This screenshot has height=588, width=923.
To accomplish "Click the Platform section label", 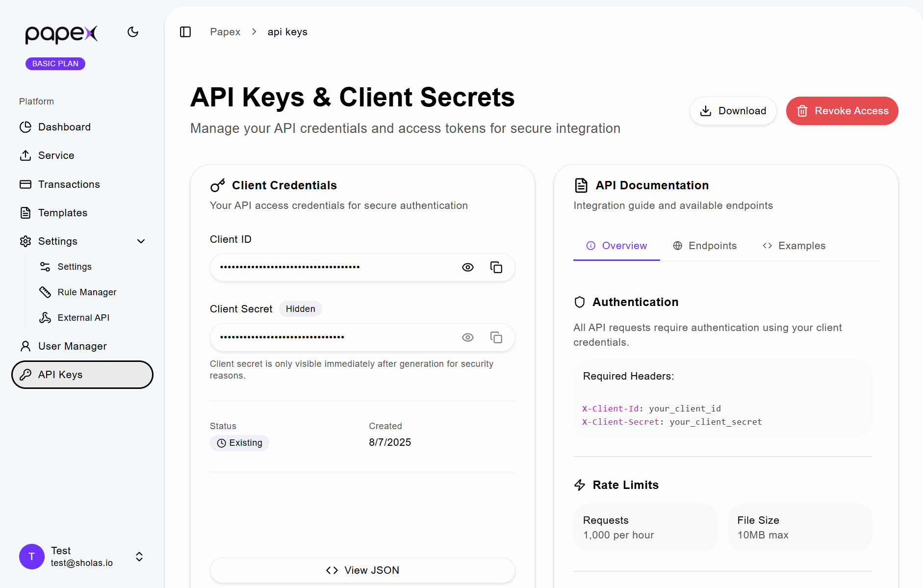I will point(36,102).
